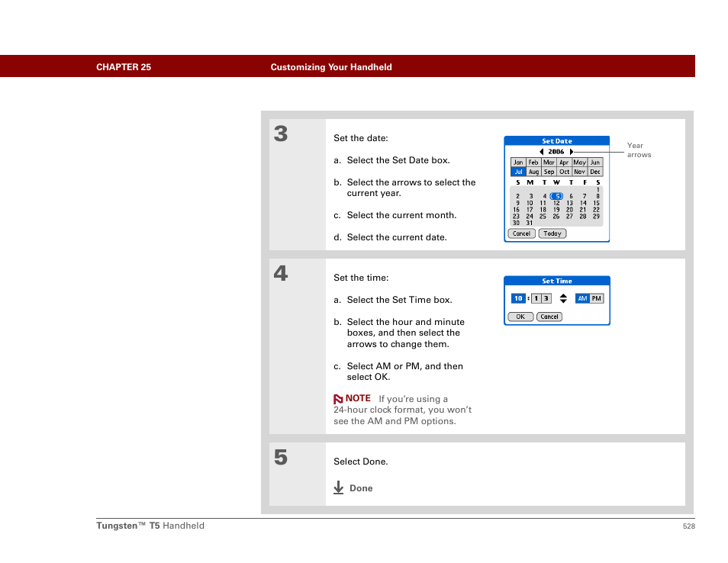Choose PM in the Set Time dialog

(597, 298)
